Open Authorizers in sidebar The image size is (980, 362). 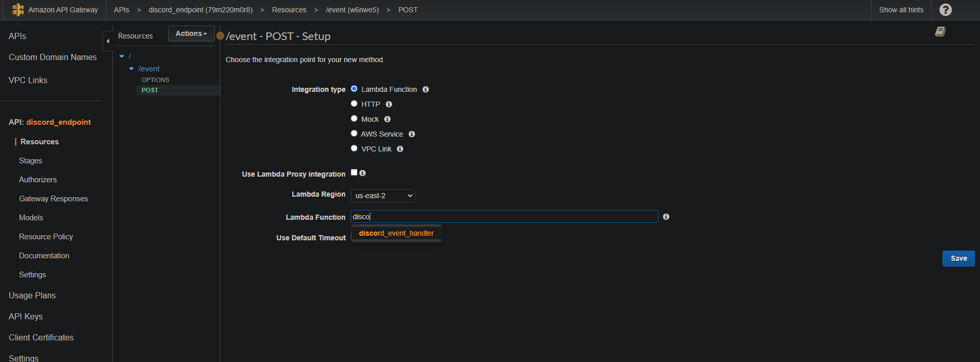(38, 180)
